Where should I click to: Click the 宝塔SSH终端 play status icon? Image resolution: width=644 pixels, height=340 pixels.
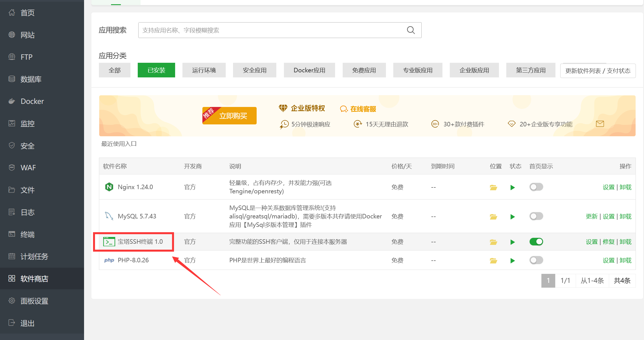[x=512, y=242]
